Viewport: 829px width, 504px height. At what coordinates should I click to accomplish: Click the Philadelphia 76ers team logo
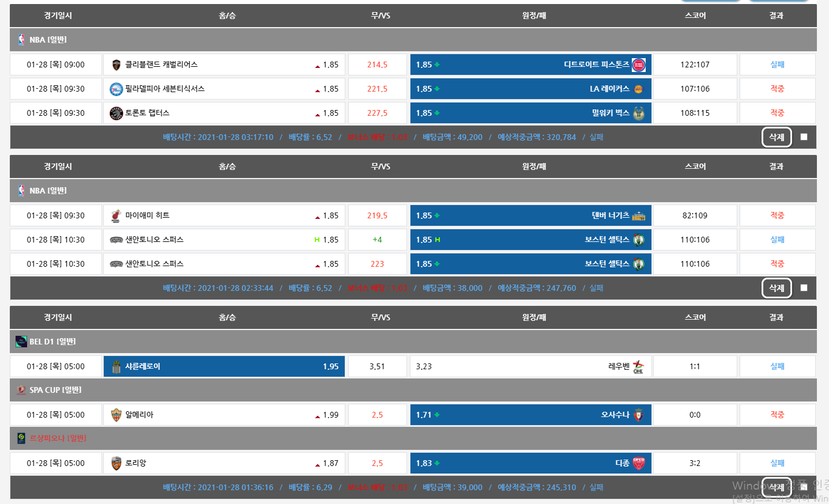pos(116,89)
